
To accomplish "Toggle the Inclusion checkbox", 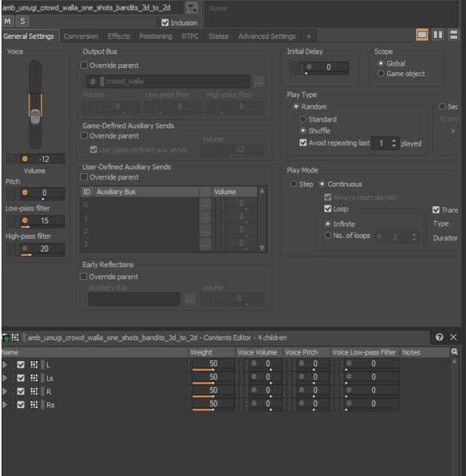I will [x=166, y=22].
